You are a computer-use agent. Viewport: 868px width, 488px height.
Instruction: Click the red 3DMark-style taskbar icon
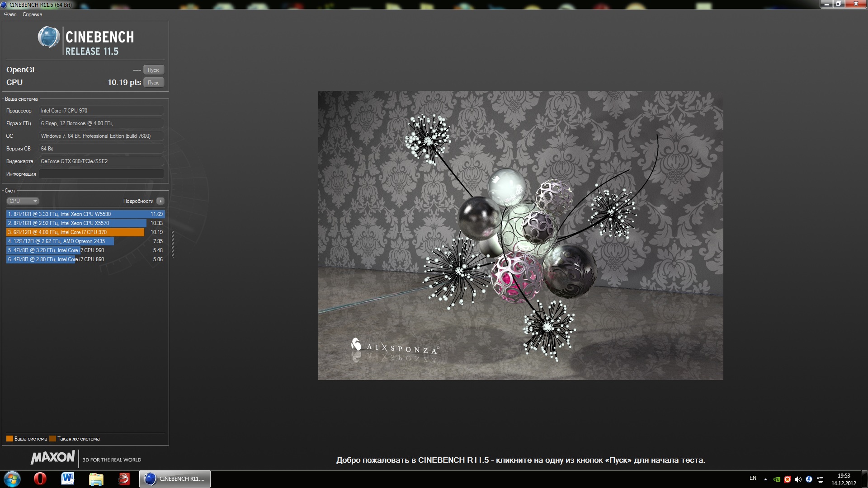[124, 479]
